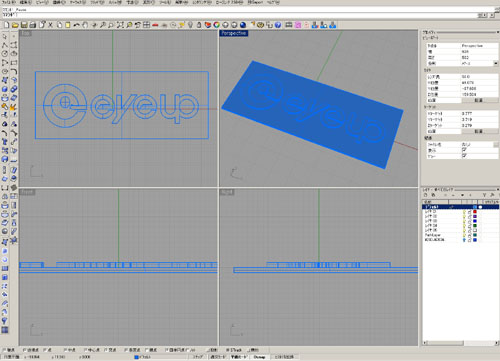This screenshot has width=500, height=361.
Task: Click the color wheel icon in the toolbar
Action: point(217,25)
